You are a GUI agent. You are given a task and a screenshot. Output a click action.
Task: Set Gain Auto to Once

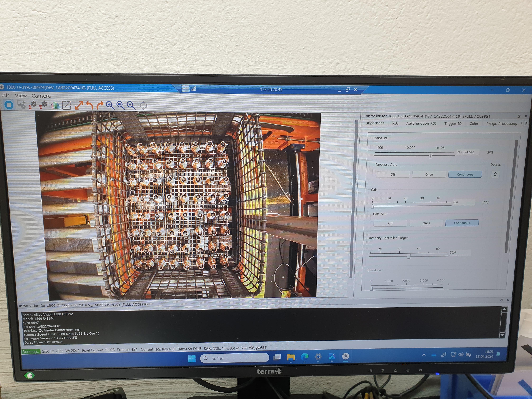426,223
